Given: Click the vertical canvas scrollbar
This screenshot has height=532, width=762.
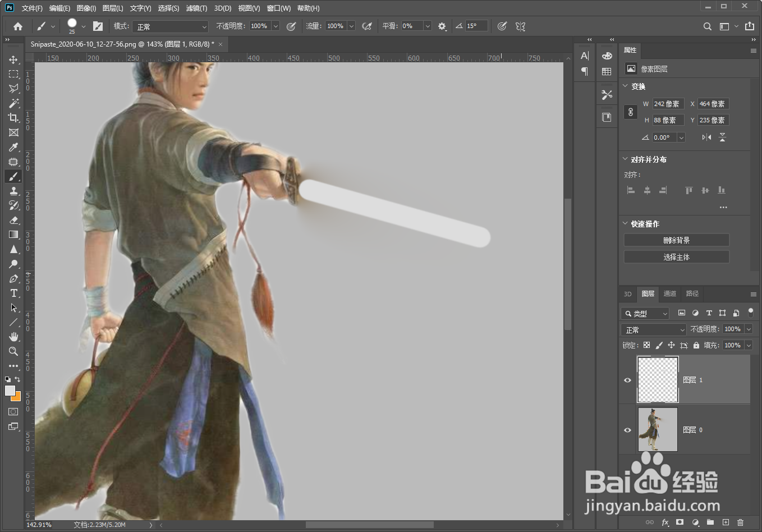Looking at the screenshot, I should (x=568, y=264).
